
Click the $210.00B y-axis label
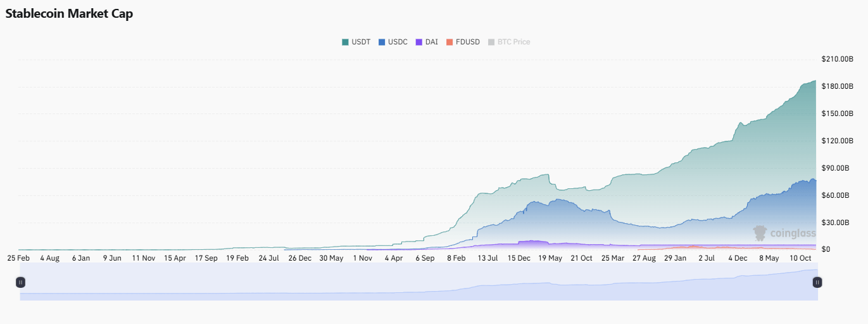click(837, 60)
